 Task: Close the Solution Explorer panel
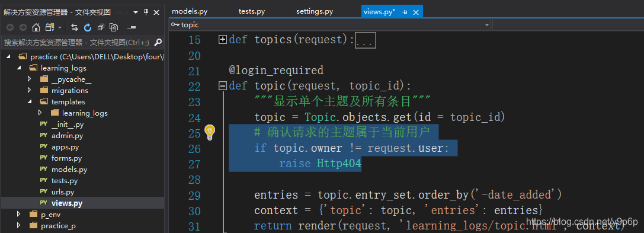click(156, 12)
